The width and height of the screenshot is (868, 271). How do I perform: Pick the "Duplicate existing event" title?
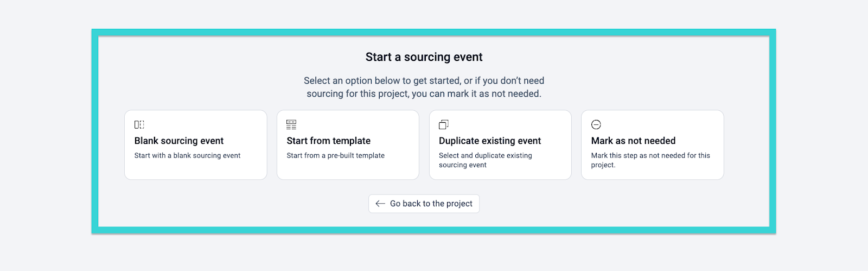tap(490, 141)
